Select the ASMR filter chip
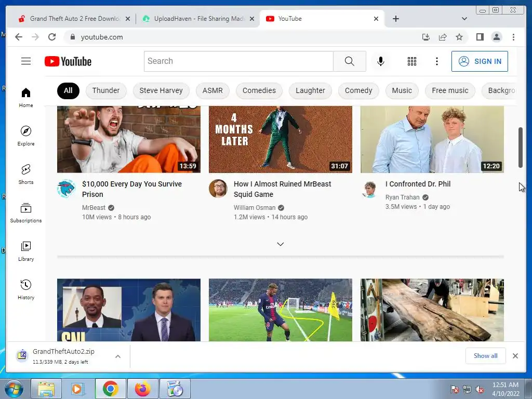Screen dimensions: 532x399 click(x=212, y=90)
